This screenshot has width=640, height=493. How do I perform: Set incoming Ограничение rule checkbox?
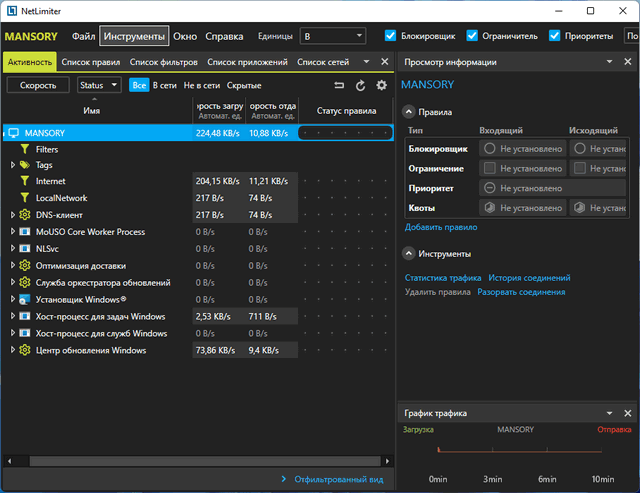pyautogui.click(x=490, y=168)
